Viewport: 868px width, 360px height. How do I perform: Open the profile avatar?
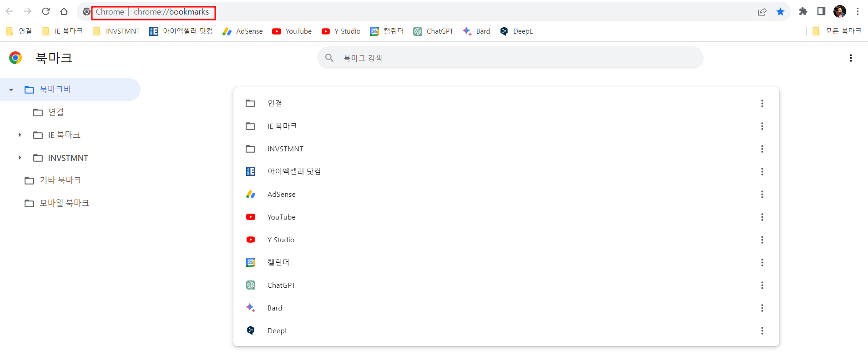pos(840,11)
